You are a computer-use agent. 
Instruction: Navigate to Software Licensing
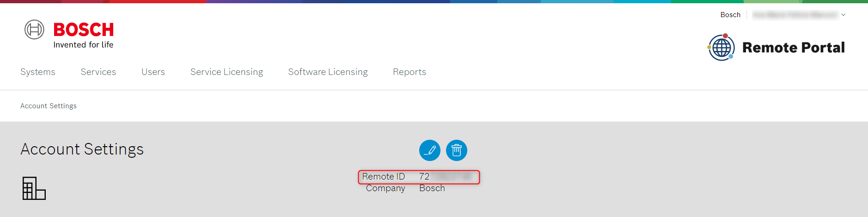tap(328, 72)
